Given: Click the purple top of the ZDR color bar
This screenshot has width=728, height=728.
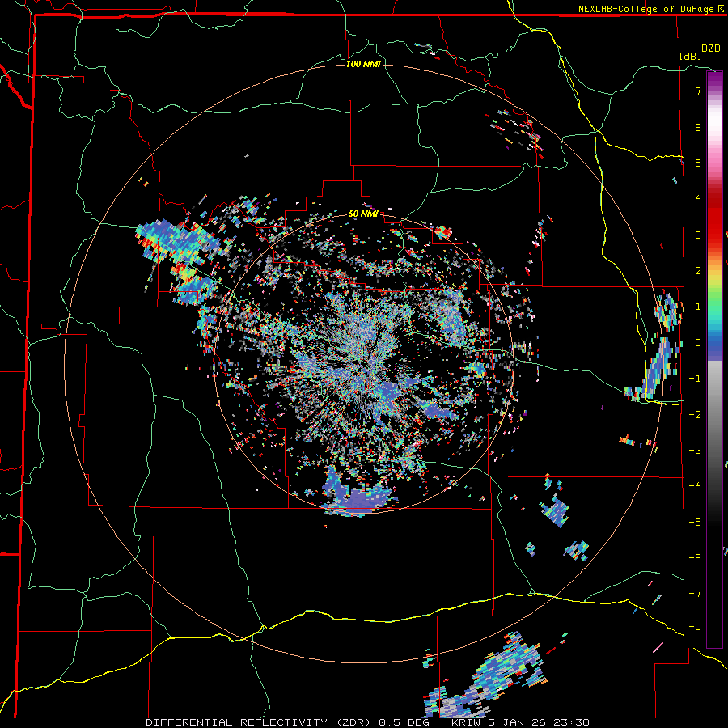Looking at the screenshot, I should point(714,79).
